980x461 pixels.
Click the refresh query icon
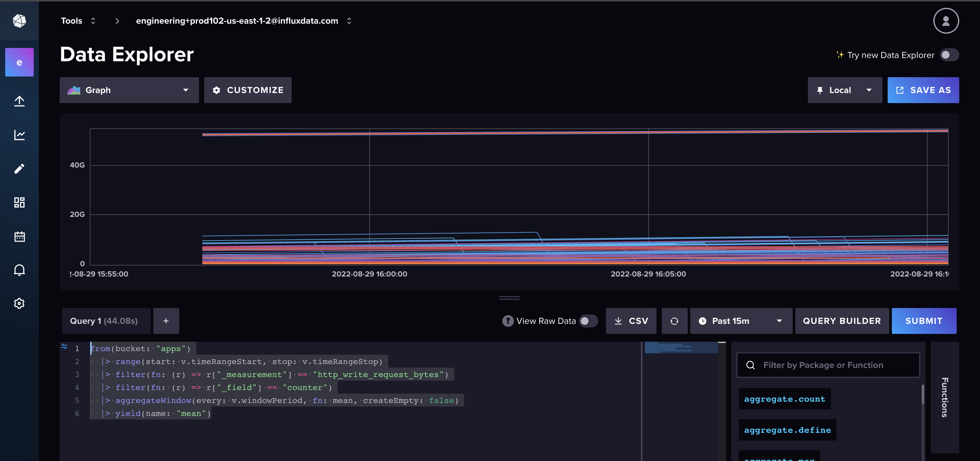point(674,321)
